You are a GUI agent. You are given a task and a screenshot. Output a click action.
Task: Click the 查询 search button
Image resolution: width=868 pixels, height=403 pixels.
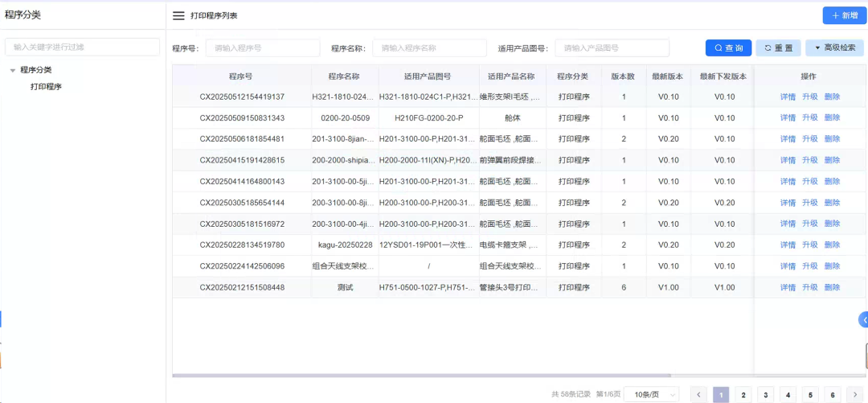pyautogui.click(x=728, y=48)
